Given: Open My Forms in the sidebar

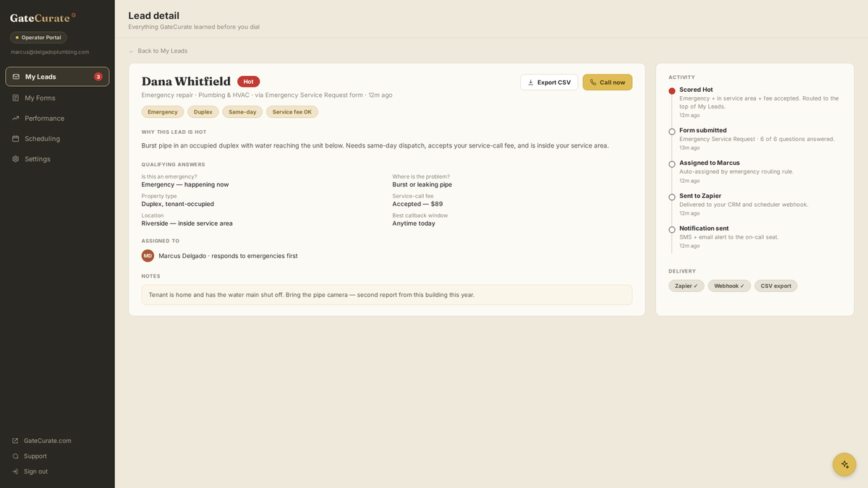Looking at the screenshot, I should click(x=57, y=98).
